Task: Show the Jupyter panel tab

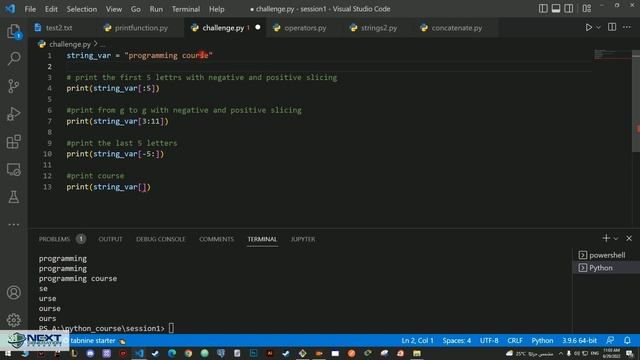Action: pyautogui.click(x=303, y=239)
